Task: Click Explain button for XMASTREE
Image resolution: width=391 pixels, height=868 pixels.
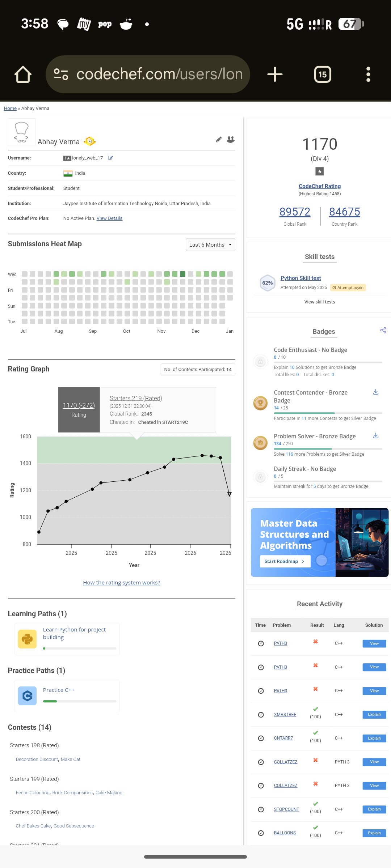Action: [x=374, y=715]
